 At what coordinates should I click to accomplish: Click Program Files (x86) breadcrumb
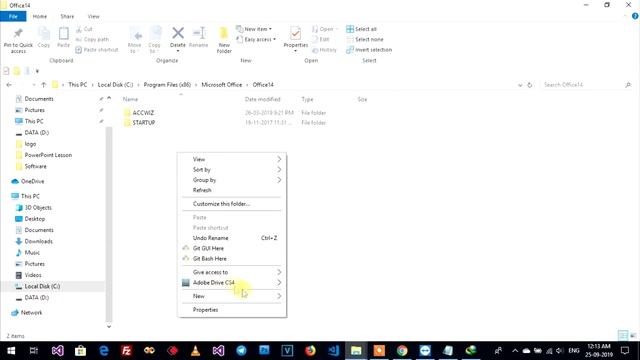(167, 85)
